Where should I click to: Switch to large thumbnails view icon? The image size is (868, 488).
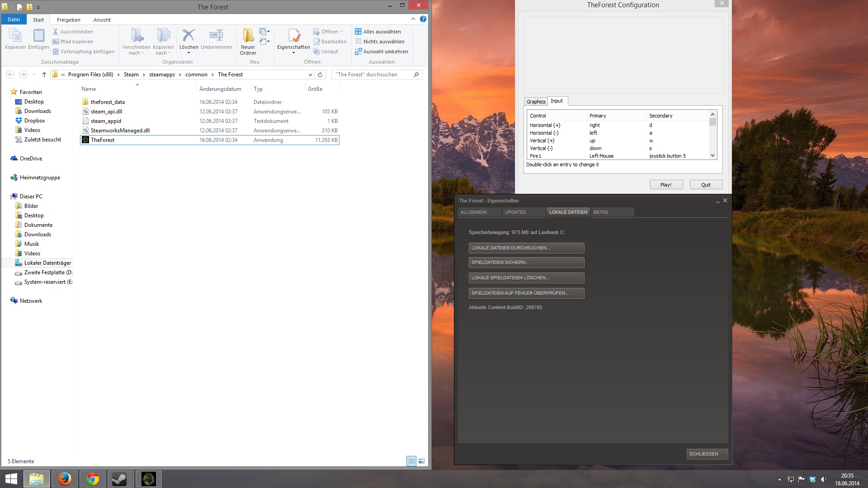click(x=421, y=461)
